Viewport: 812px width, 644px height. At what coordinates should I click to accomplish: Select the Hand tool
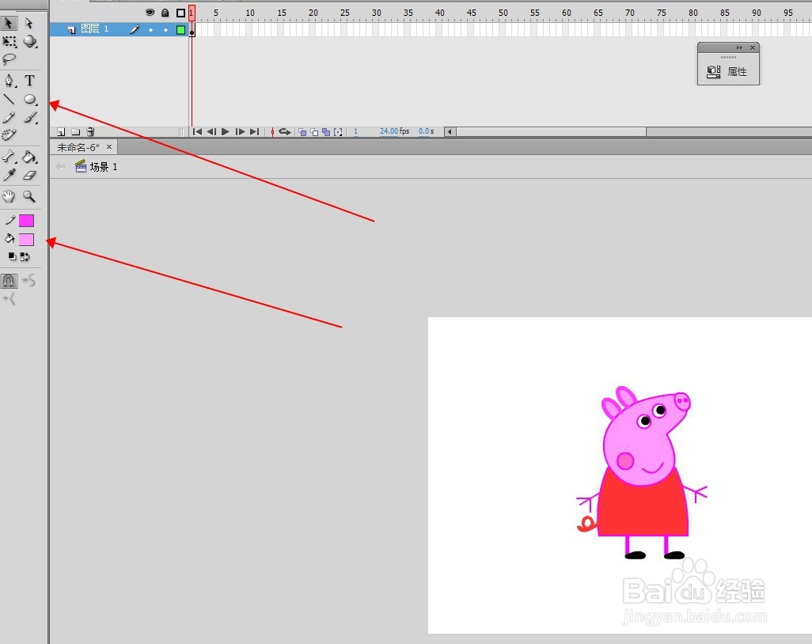tap(9, 196)
